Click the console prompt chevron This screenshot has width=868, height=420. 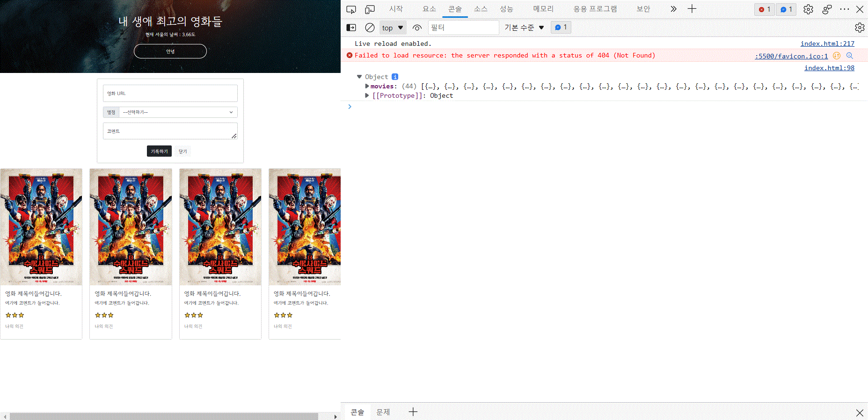pos(350,107)
